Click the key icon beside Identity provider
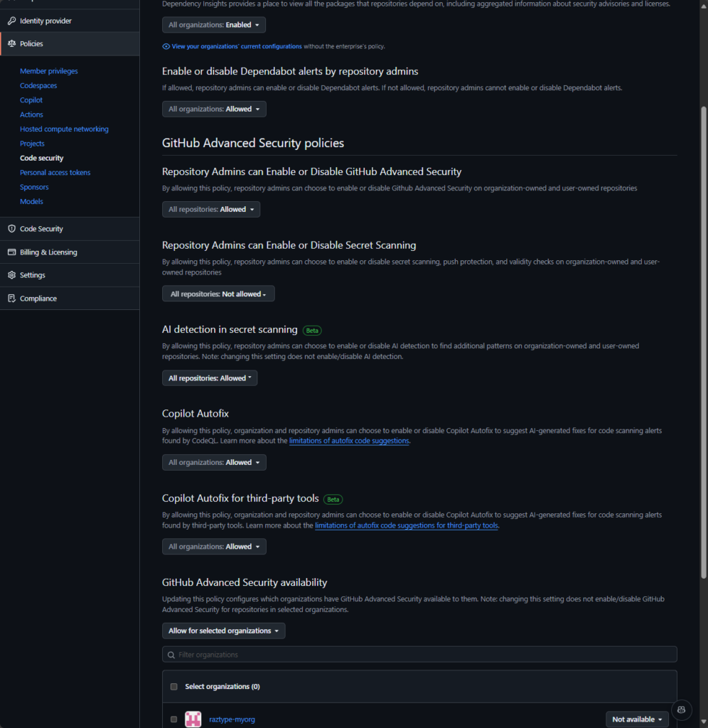The image size is (708, 728). (x=11, y=21)
